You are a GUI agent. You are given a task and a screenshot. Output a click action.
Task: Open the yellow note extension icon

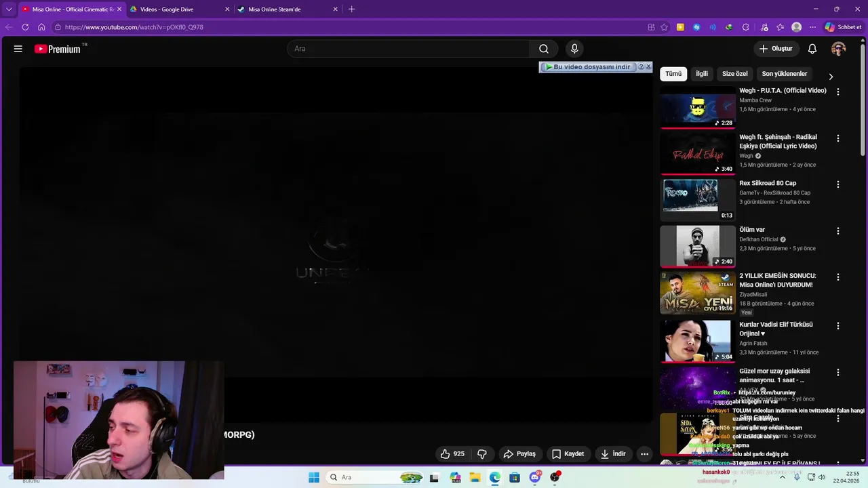tap(681, 27)
